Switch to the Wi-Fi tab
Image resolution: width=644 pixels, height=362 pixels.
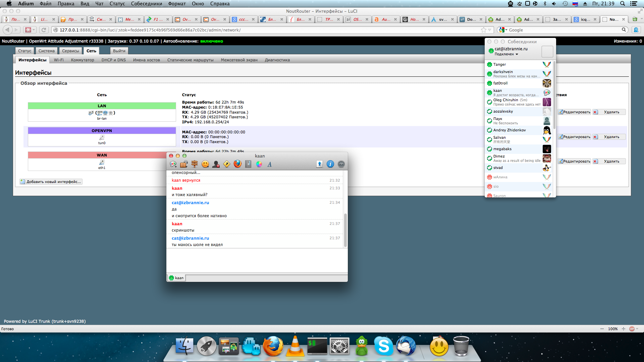tap(59, 60)
